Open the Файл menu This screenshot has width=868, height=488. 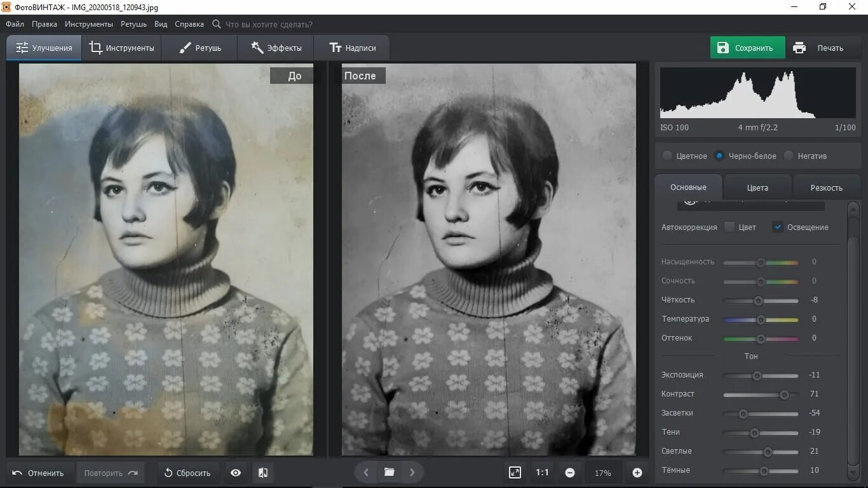pos(15,24)
